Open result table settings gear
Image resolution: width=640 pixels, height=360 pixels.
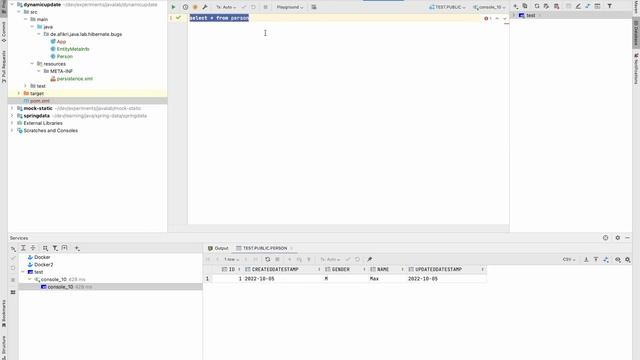pos(628,260)
